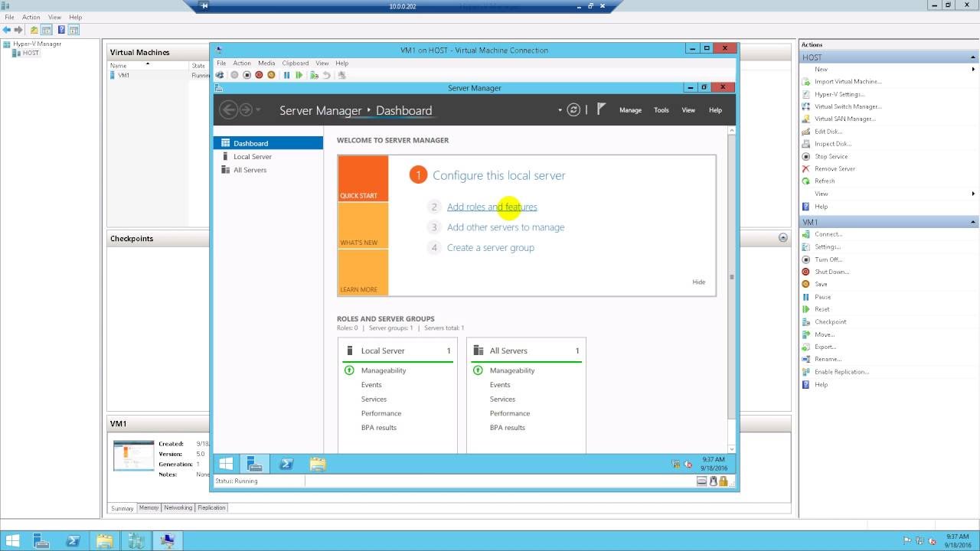Click Hyper-V Settings action
The image size is (980, 551).
tap(839, 94)
